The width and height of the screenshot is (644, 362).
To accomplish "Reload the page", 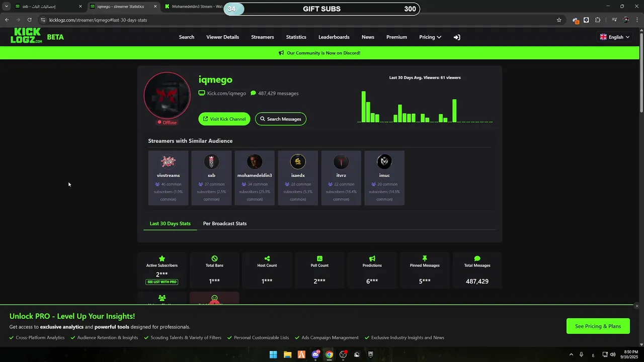I will pyautogui.click(x=30, y=20).
